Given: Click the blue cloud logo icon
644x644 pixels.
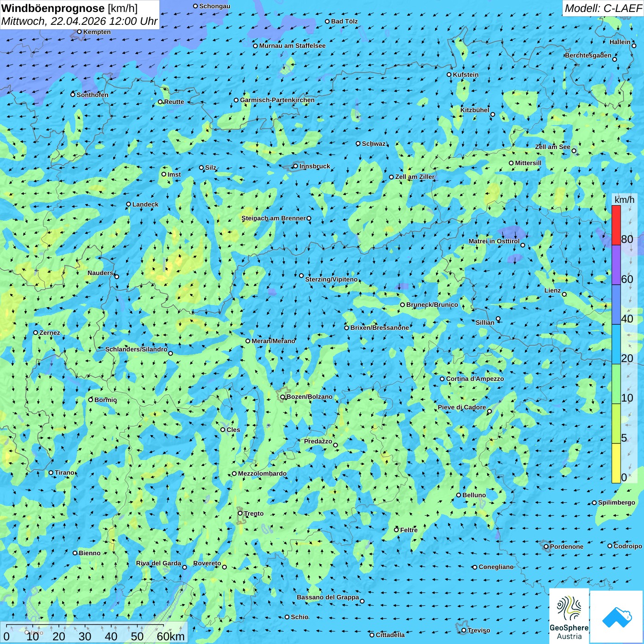Looking at the screenshot, I should pyautogui.click(x=617, y=617).
